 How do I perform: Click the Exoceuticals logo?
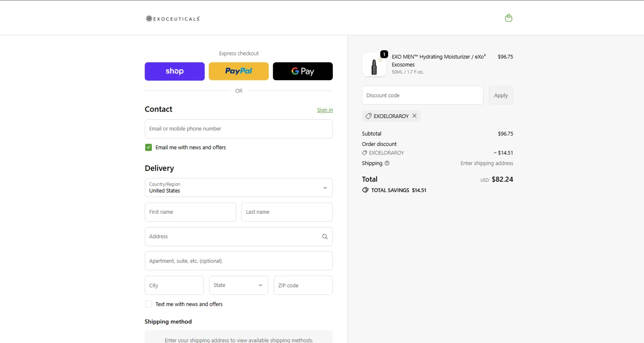click(x=173, y=18)
